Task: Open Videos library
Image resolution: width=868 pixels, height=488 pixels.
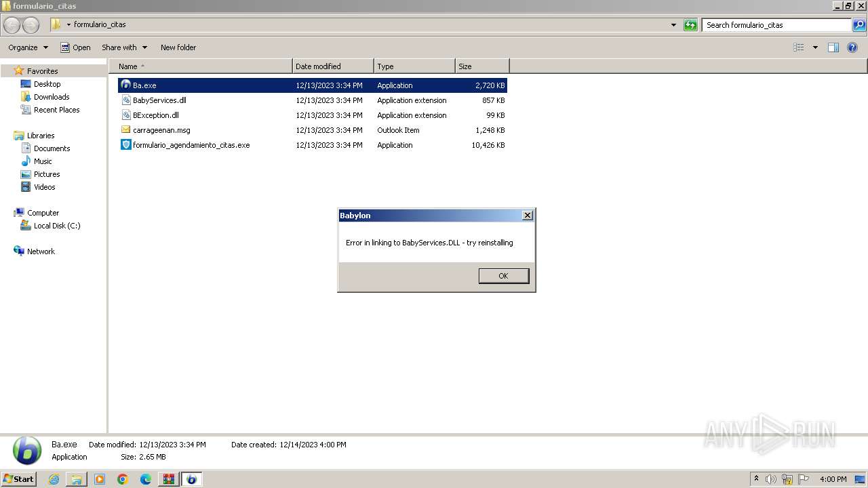Action: pyautogui.click(x=44, y=187)
